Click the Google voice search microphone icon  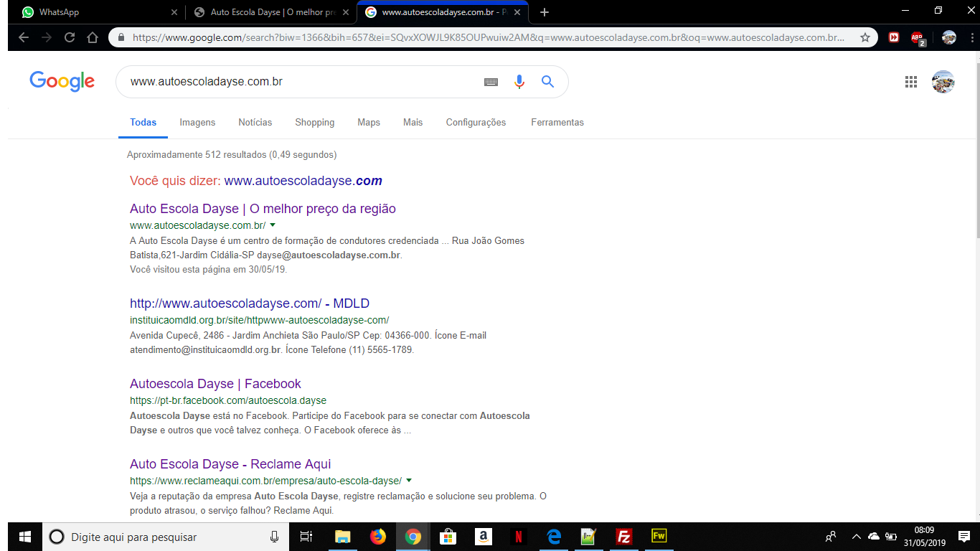519,82
